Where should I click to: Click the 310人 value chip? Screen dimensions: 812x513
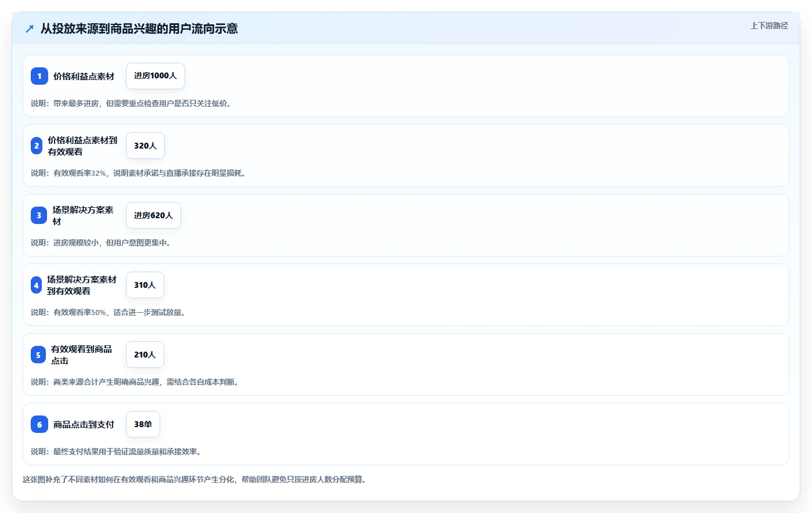pyautogui.click(x=145, y=285)
